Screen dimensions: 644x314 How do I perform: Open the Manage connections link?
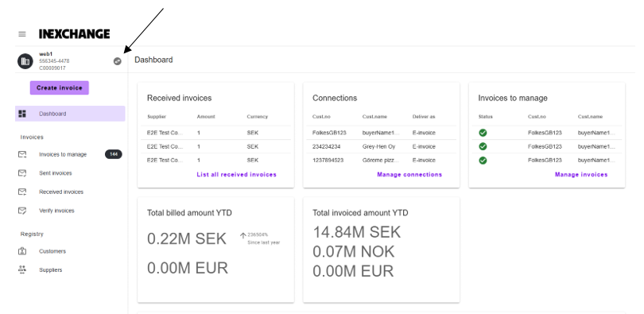click(x=409, y=174)
